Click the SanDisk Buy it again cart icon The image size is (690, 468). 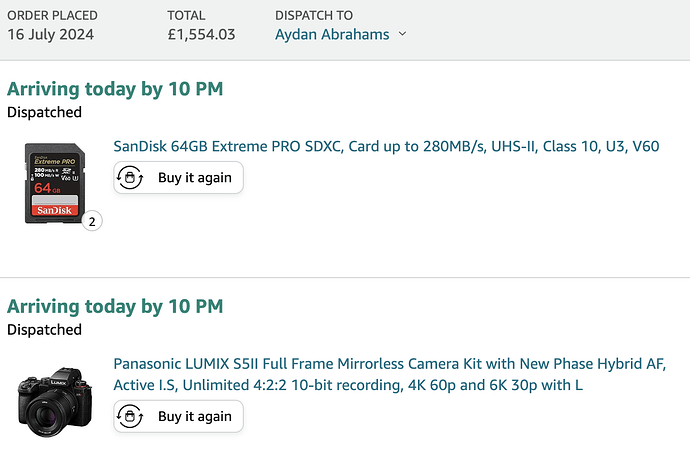(129, 178)
